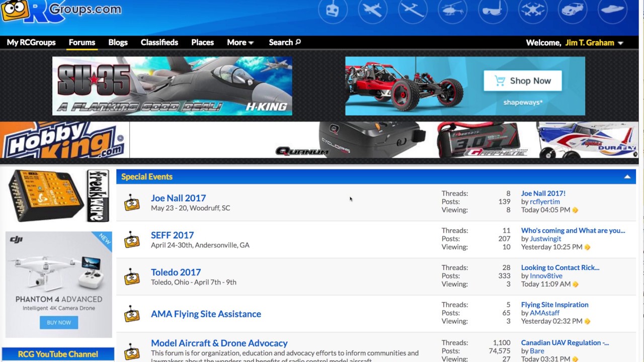View Innov8tive user profile
This screenshot has height=362, width=644.
pyautogui.click(x=546, y=276)
